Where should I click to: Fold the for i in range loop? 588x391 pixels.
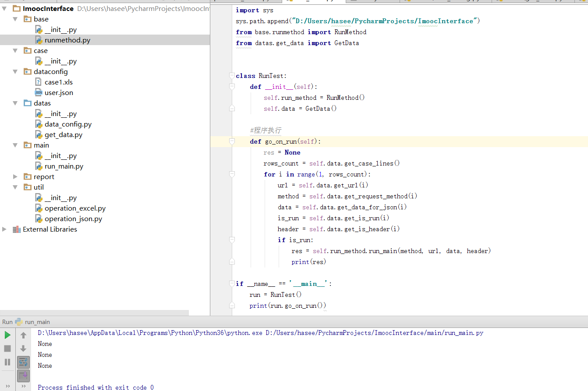coord(232,174)
